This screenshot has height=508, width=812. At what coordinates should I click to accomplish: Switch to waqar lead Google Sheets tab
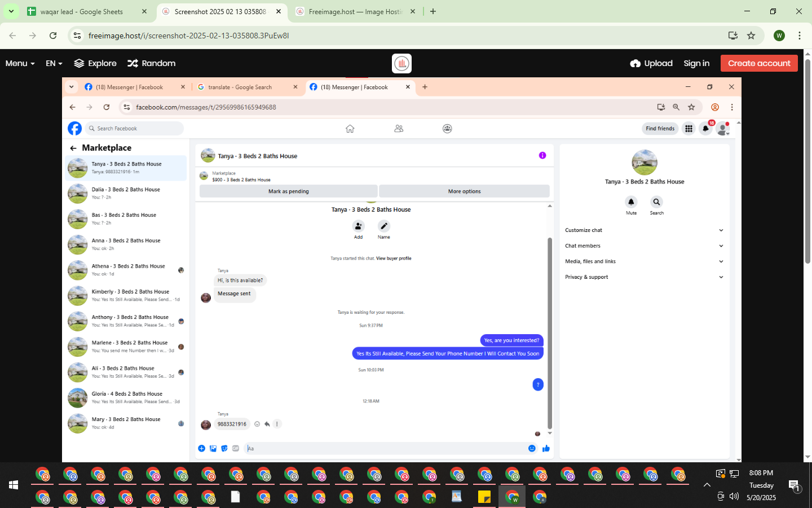pos(87,11)
